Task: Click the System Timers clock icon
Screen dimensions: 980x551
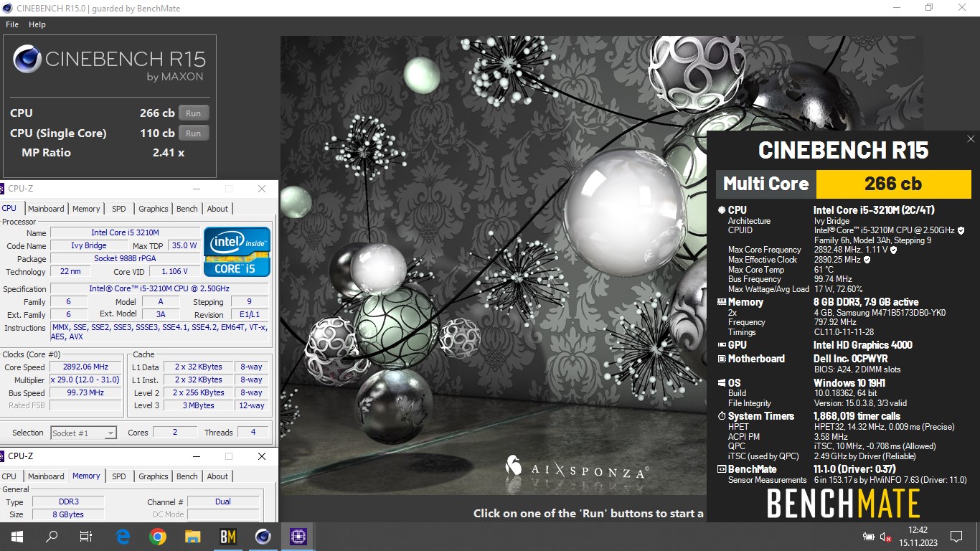Action: pos(721,416)
